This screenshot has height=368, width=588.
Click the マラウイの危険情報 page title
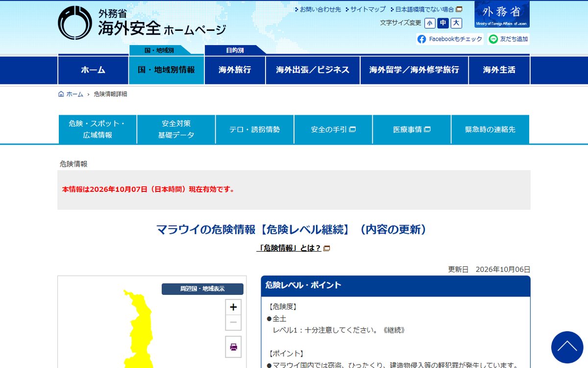click(294, 229)
